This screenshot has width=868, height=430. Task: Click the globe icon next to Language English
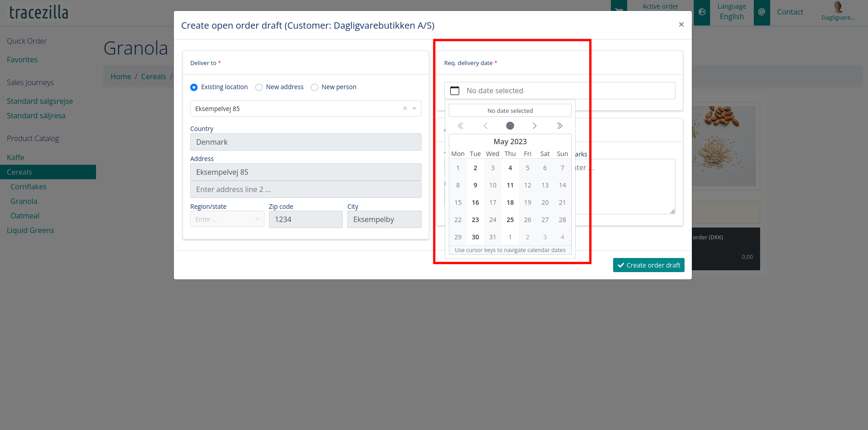701,12
